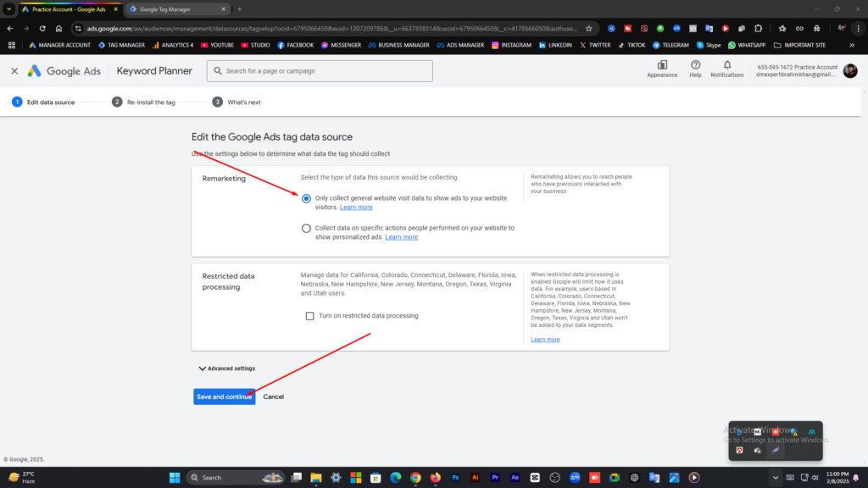Screen dimensions: 868x488
Task: Switch to the Google Tag Manager tab
Action: click(177, 8)
